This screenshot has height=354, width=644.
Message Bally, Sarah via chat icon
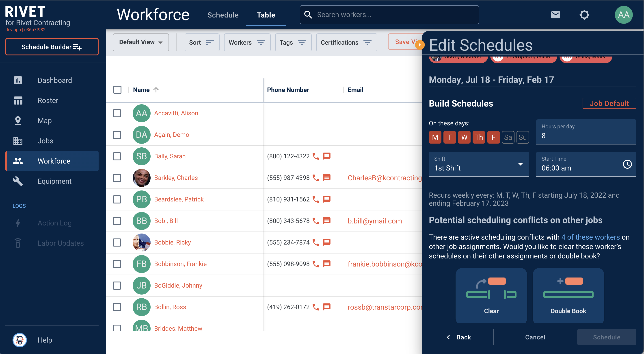pos(327,156)
